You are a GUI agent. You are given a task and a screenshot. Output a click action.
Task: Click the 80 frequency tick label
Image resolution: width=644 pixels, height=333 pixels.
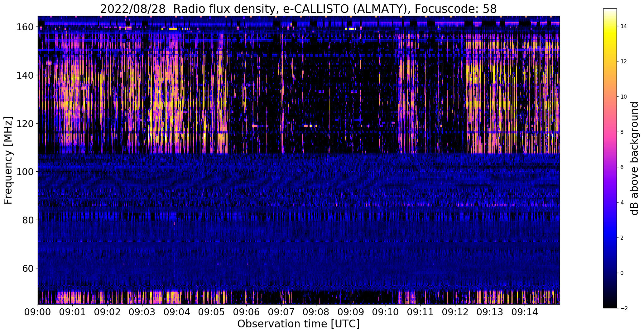tap(28, 220)
